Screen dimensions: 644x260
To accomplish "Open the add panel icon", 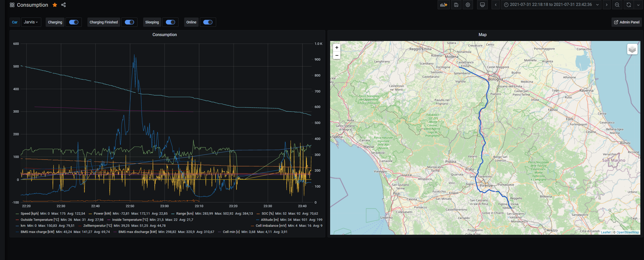I will [444, 5].
